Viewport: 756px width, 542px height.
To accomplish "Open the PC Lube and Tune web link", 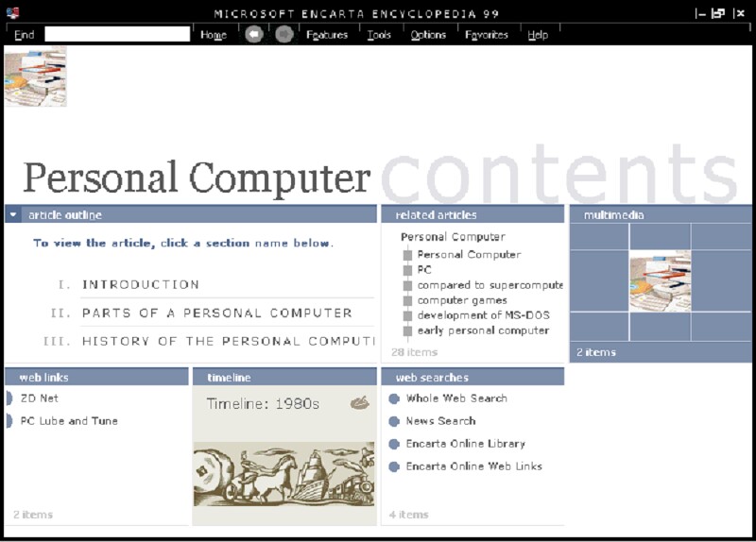I will point(69,421).
